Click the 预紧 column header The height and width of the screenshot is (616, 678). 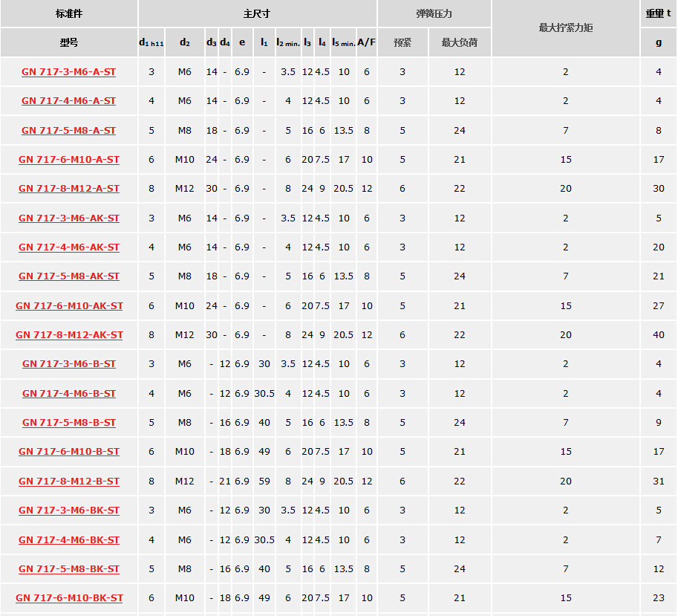coord(402,42)
